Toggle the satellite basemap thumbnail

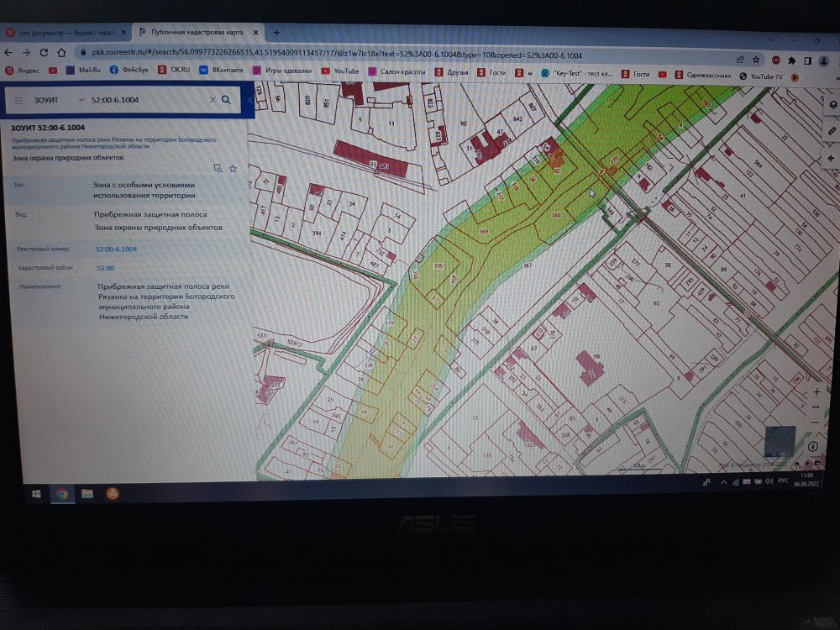(x=779, y=441)
